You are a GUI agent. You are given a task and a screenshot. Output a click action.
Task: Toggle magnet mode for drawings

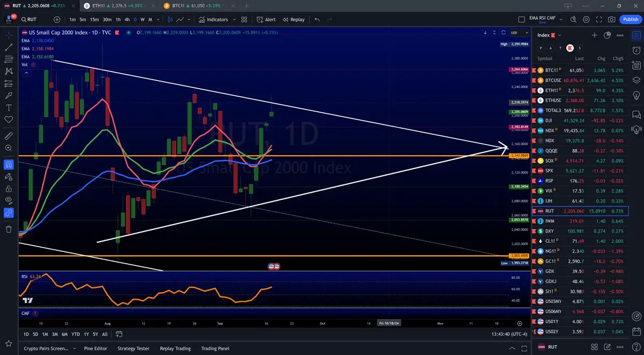coord(9,164)
